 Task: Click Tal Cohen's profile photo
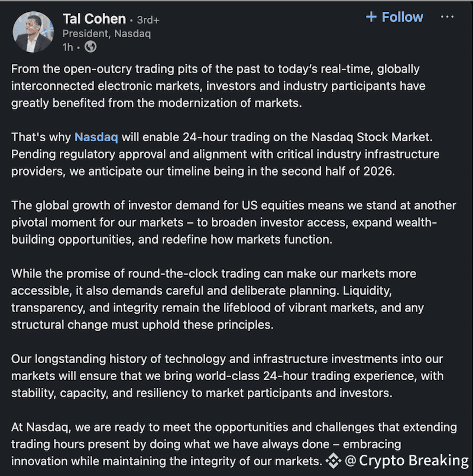(x=33, y=33)
